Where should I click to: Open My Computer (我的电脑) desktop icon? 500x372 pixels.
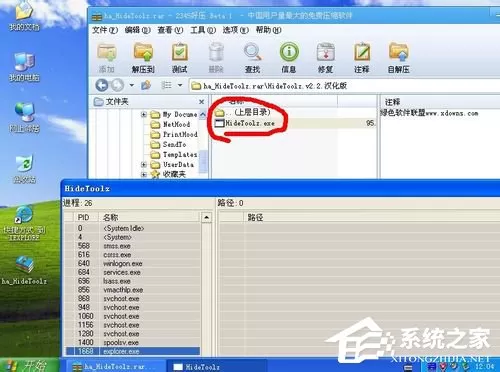24,67
